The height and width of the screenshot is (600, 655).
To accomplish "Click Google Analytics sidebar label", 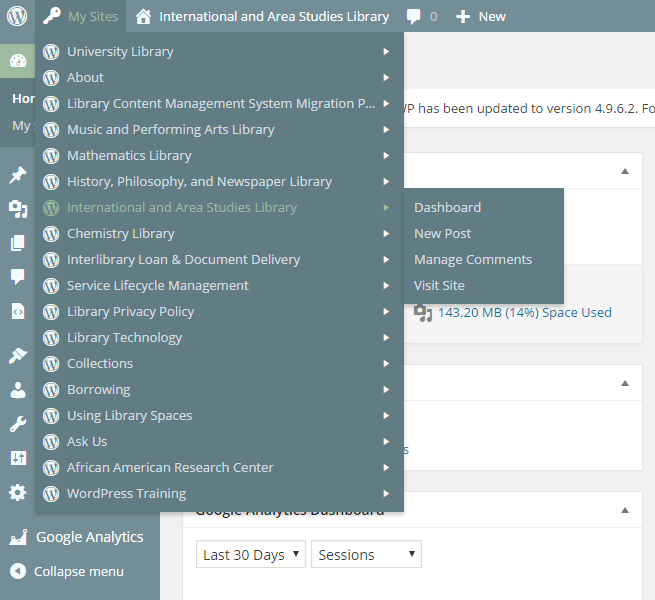I will click(x=89, y=537).
